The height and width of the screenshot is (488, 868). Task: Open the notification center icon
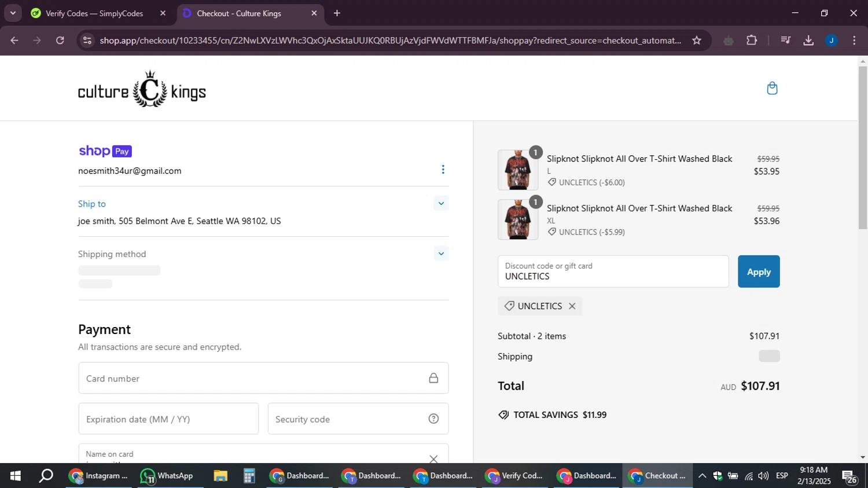(x=849, y=476)
